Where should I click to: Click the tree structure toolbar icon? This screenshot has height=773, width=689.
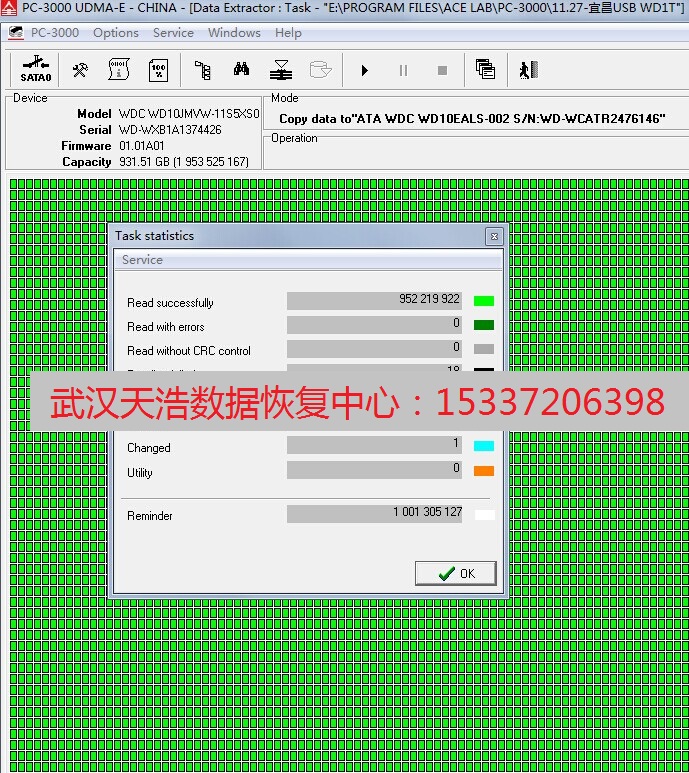point(202,70)
